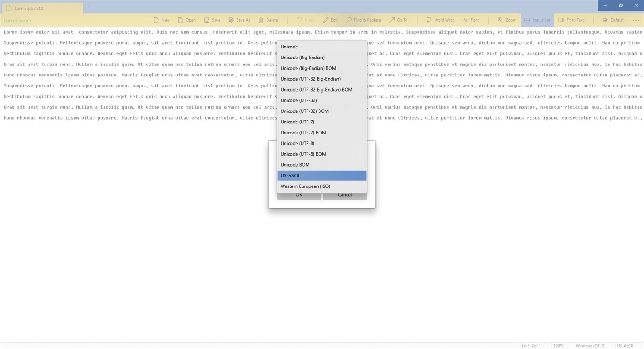Image resolution: width=644 pixels, height=349 pixels.
Task: Adjust zoom via the 100% control
Action: point(558,345)
